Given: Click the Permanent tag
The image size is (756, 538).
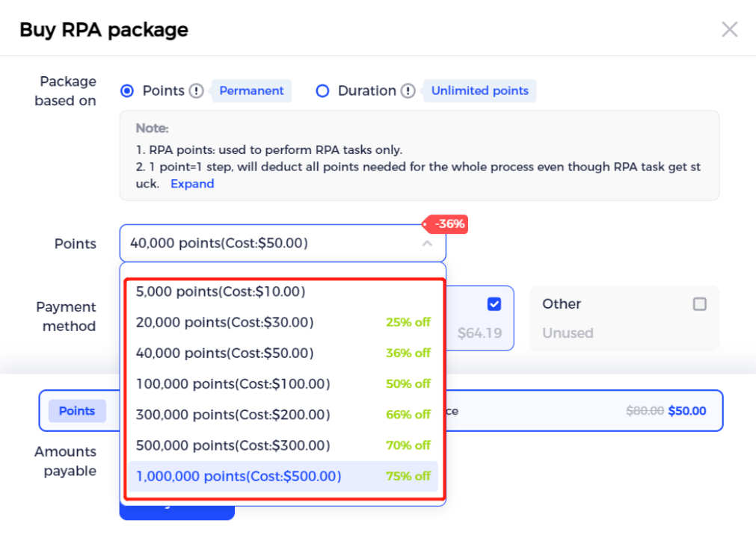Looking at the screenshot, I should click(x=251, y=90).
